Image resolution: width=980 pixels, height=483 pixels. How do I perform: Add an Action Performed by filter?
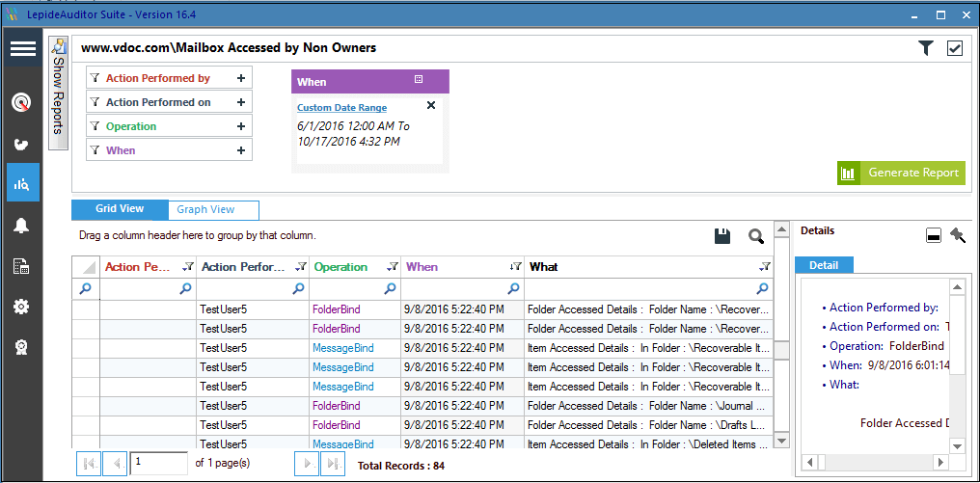click(x=240, y=78)
